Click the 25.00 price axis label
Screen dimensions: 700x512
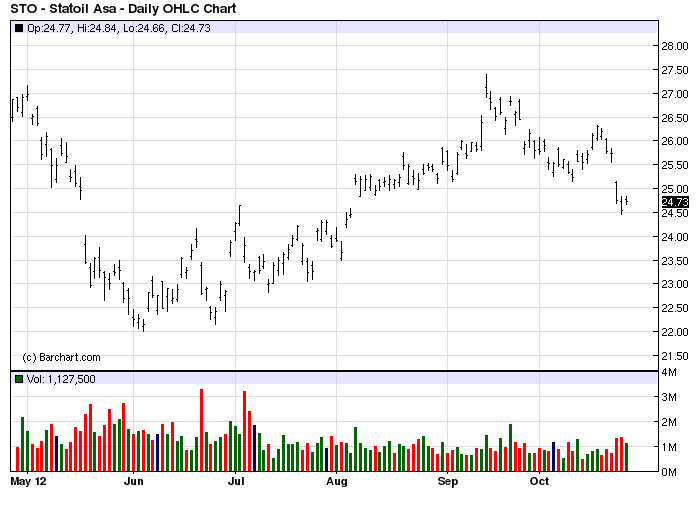[x=675, y=189]
